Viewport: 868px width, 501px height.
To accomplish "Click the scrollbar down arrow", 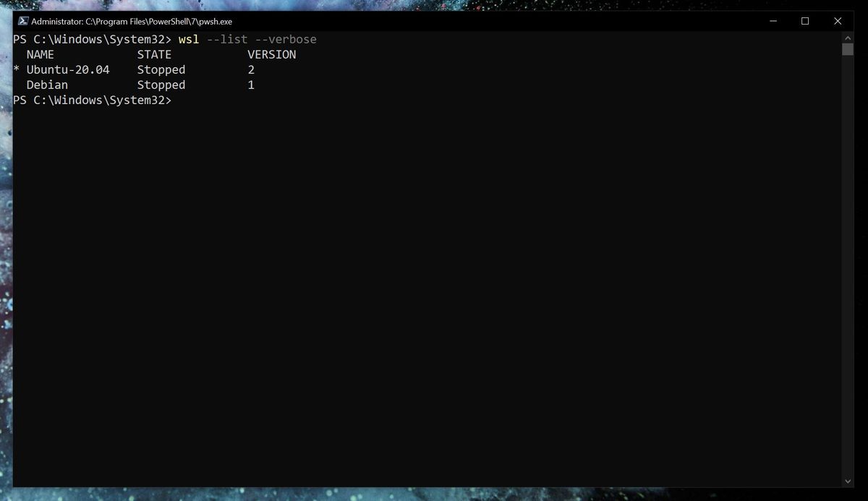I will pos(847,481).
